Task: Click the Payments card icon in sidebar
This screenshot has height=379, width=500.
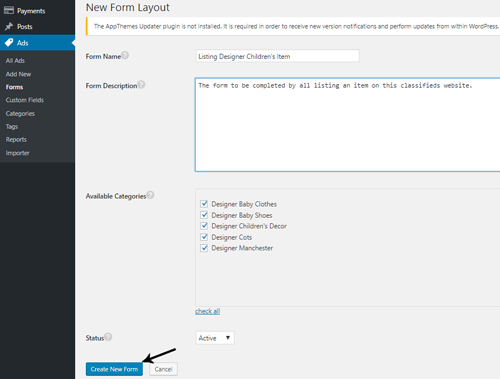Action: click(9, 10)
